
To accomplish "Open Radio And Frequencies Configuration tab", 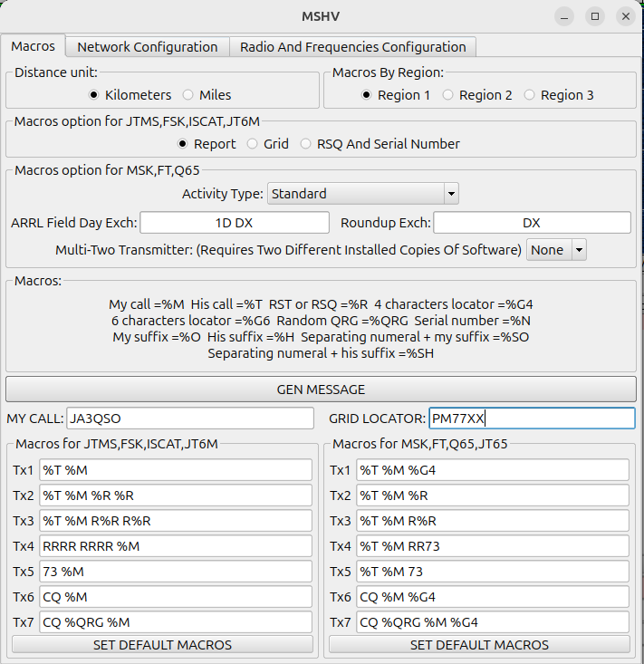I will pos(352,46).
